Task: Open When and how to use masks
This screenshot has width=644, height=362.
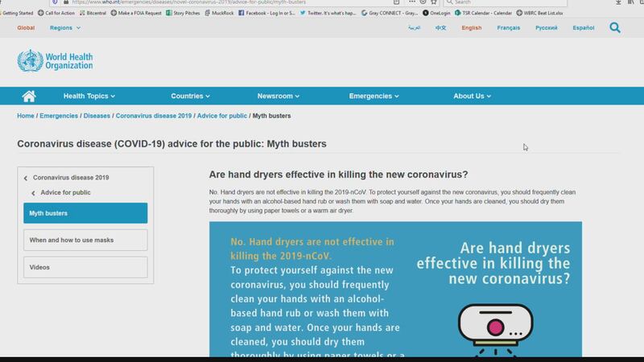Action: [x=85, y=240]
